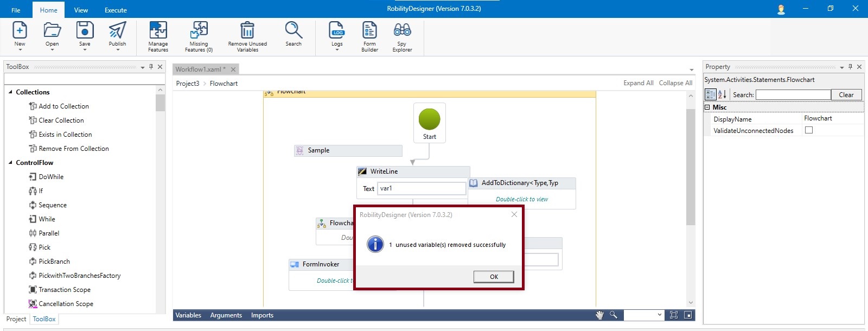Toggle categorized view in Property panel
868x331 pixels.
(x=710, y=94)
